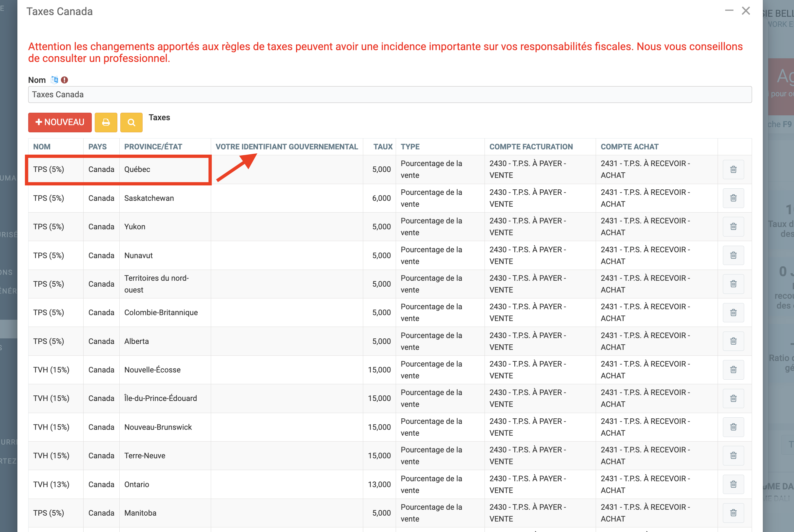Screen dimensions: 794x532
Task: Delete the Manitoba tax entry
Action: (x=733, y=513)
